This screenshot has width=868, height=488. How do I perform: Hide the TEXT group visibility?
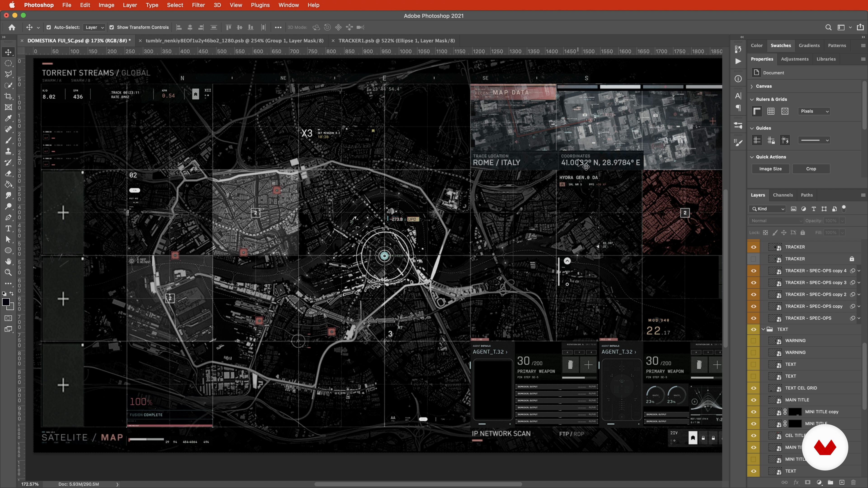point(754,329)
